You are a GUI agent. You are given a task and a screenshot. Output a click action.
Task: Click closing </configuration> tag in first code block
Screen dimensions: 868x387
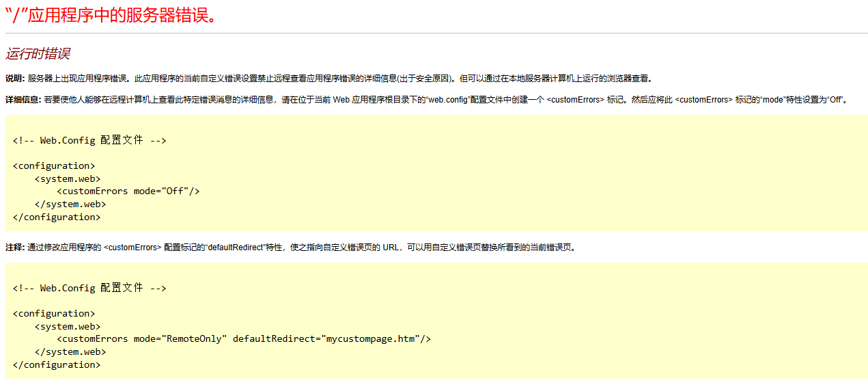point(57,217)
